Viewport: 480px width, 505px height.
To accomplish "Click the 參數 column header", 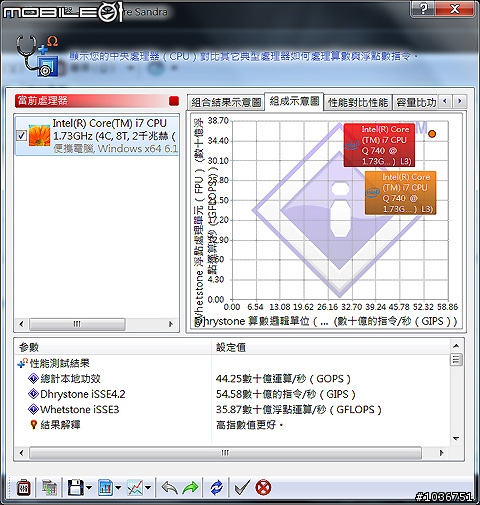I will point(113,347).
